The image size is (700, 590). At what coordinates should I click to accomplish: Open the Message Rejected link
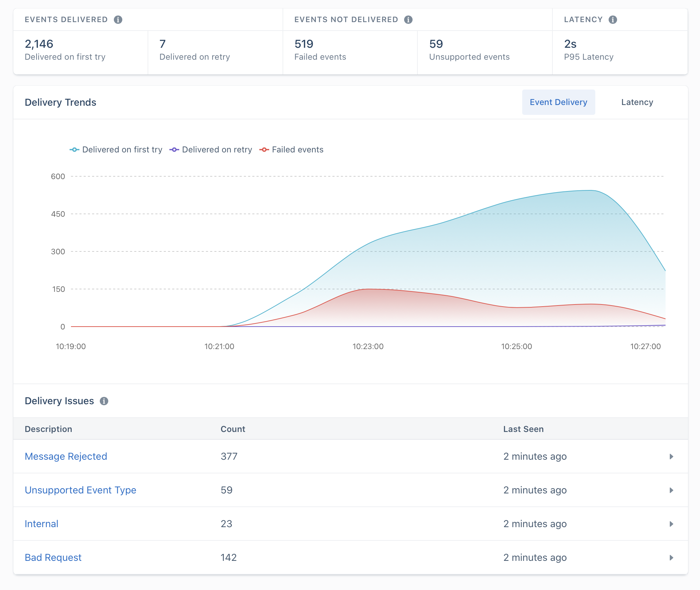66,456
